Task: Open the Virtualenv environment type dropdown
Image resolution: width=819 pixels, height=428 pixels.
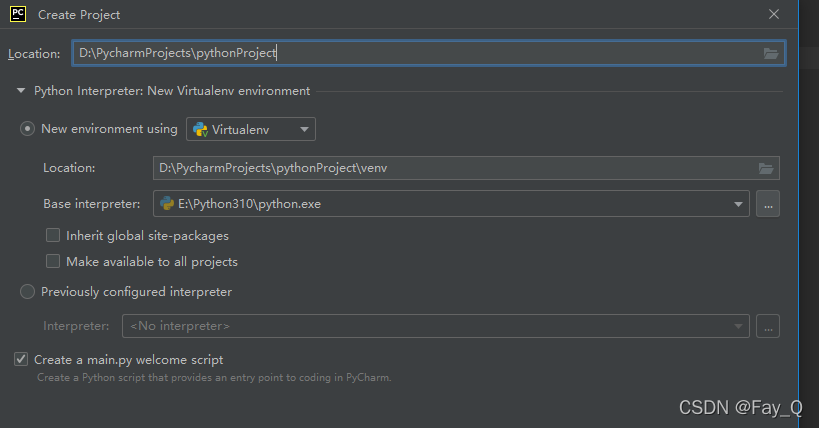Action: tap(251, 129)
